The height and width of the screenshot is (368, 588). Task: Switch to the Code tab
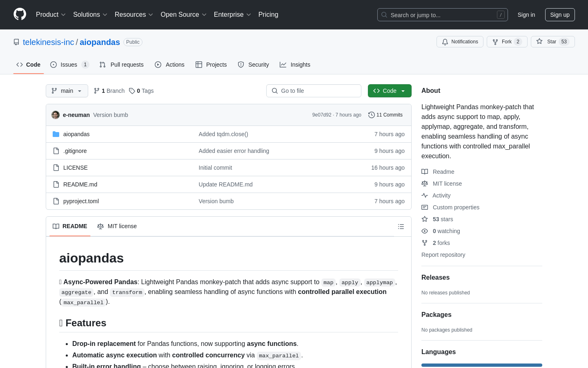tap(29, 65)
